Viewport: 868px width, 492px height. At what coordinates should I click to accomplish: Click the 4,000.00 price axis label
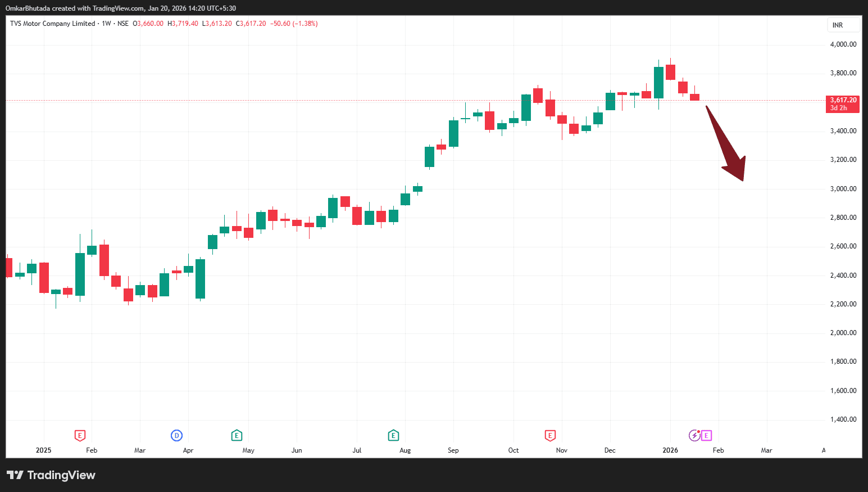coord(843,44)
